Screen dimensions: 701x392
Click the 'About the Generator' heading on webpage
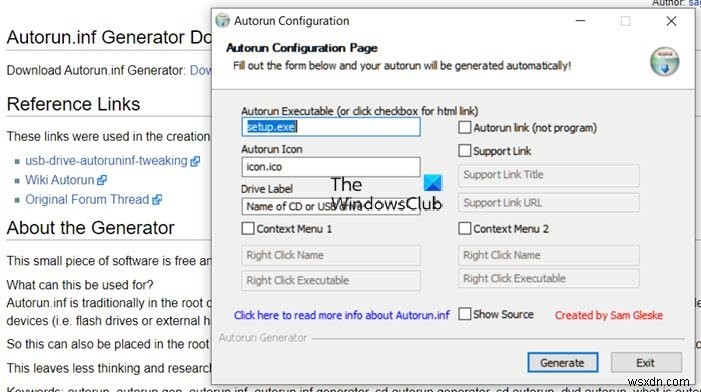90,228
